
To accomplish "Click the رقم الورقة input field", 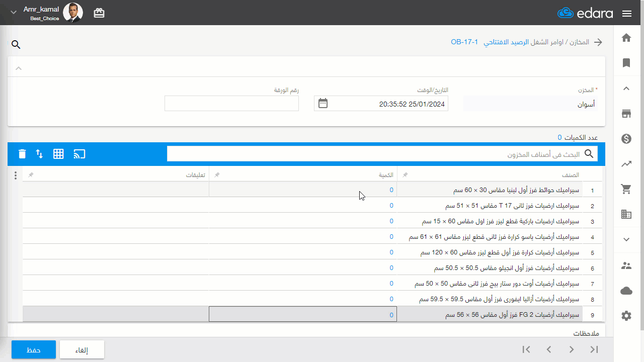I will pyautogui.click(x=231, y=104).
